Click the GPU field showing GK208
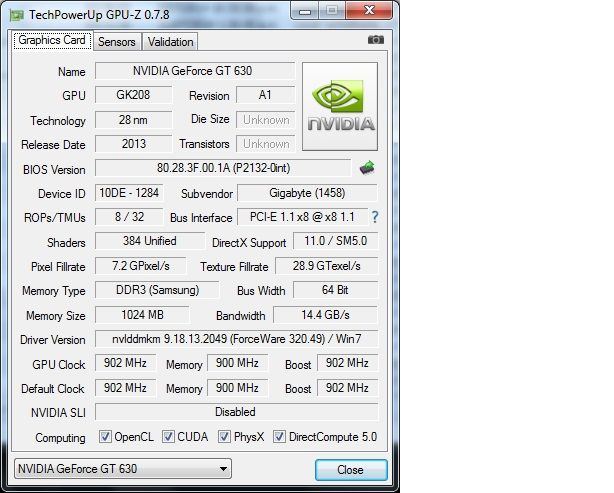This screenshot has height=493, width=614. point(134,95)
